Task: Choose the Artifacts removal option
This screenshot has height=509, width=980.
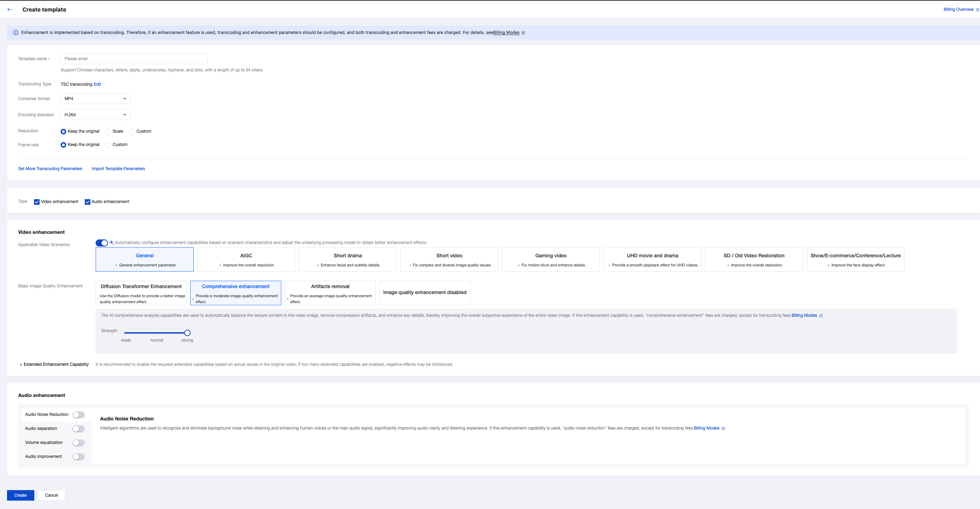Action: pos(330,293)
